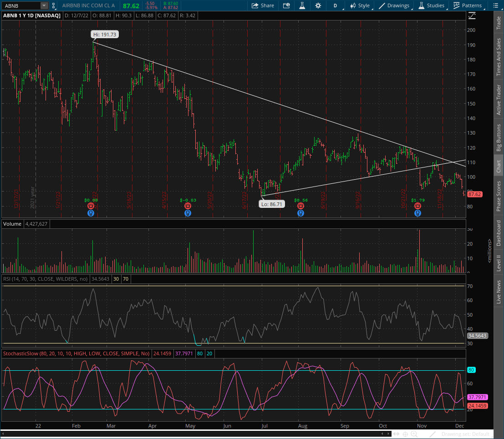This screenshot has width=504, height=439.
Task: Click the crosshair cursor icon
Action: pyautogui.click(x=405, y=434)
